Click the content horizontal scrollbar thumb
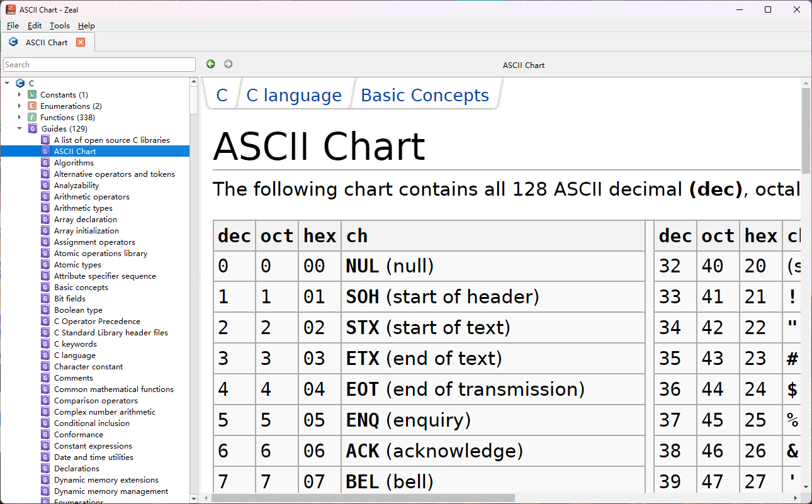812x504 pixels. pyautogui.click(x=363, y=498)
